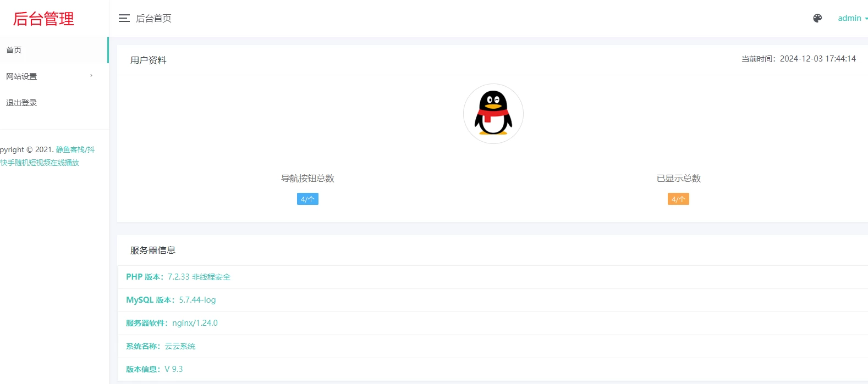Image resolution: width=868 pixels, height=384 pixels.
Task: Open the admin user dropdown
Action: pos(853,18)
